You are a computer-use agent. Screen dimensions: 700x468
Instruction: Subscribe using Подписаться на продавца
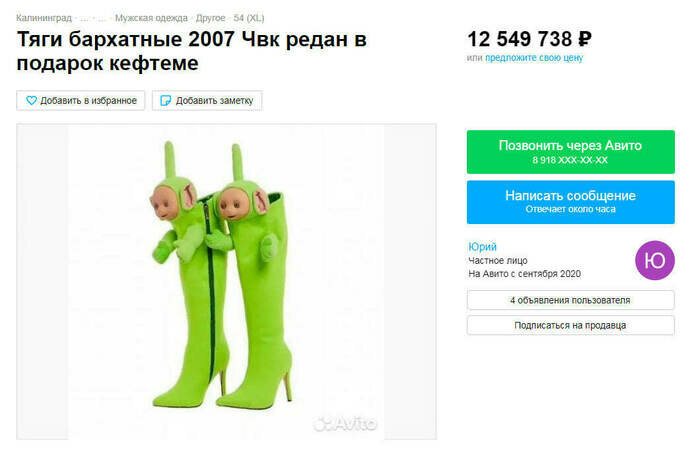point(571,325)
